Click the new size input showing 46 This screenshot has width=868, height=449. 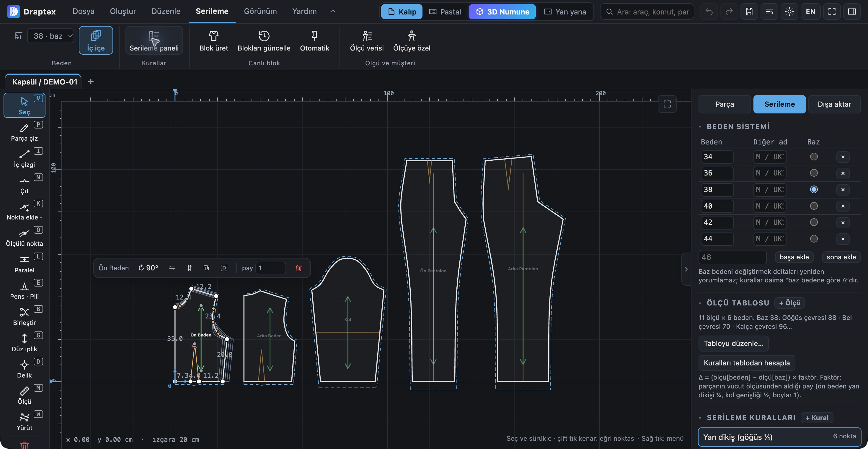[x=732, y=257]
